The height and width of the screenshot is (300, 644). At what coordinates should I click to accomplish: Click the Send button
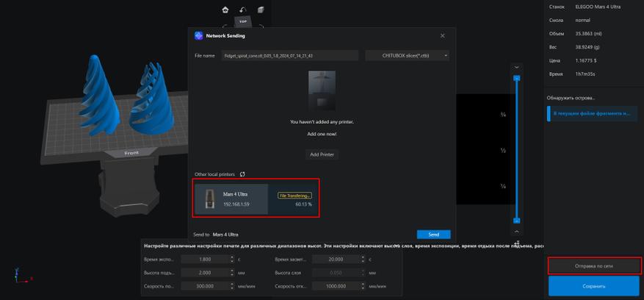click(x=434, y=235)
